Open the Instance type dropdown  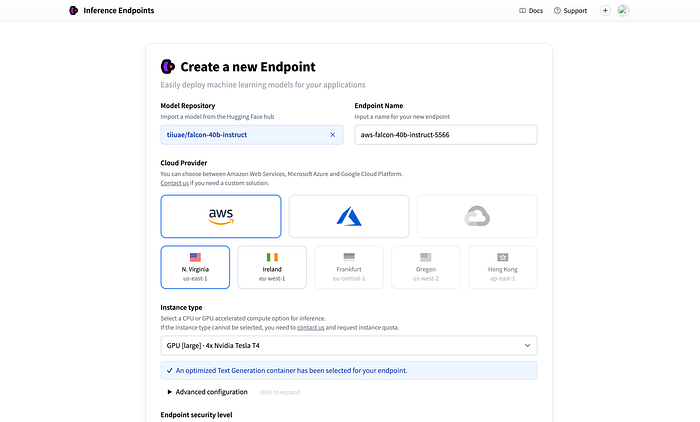pos(349,346)
